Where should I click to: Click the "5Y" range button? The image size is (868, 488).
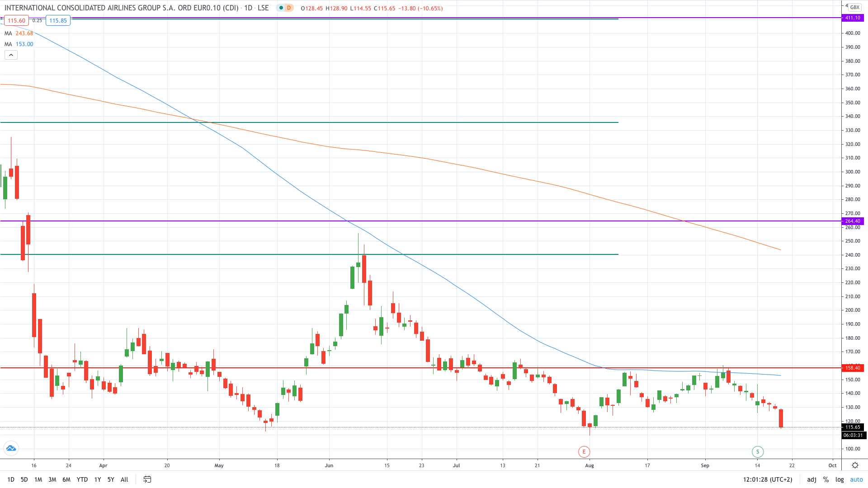point(110,479)
